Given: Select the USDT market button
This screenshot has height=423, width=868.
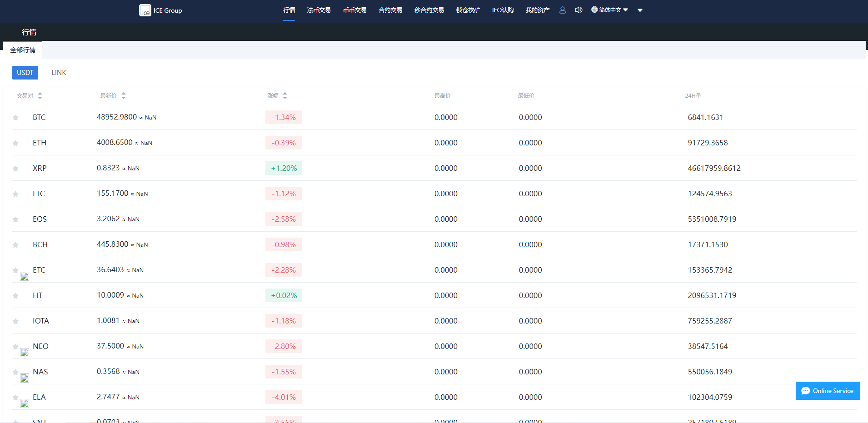Looking at the screenshot, I should point(25,73).
